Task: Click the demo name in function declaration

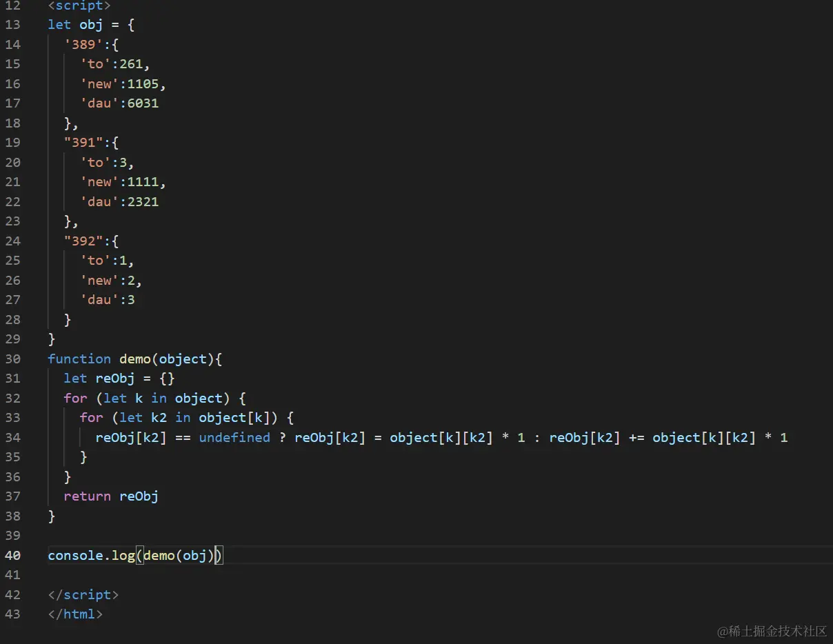Action: (135, 359)
